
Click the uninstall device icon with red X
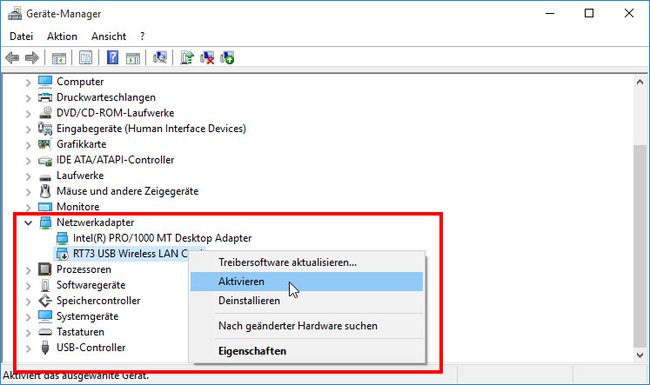pos(207,58)
